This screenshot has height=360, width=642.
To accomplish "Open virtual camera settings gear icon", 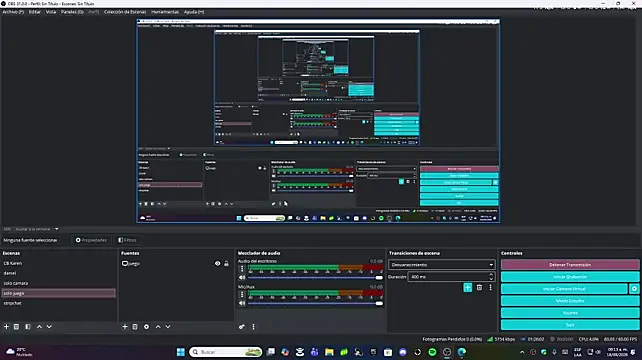I will (634, 289).
